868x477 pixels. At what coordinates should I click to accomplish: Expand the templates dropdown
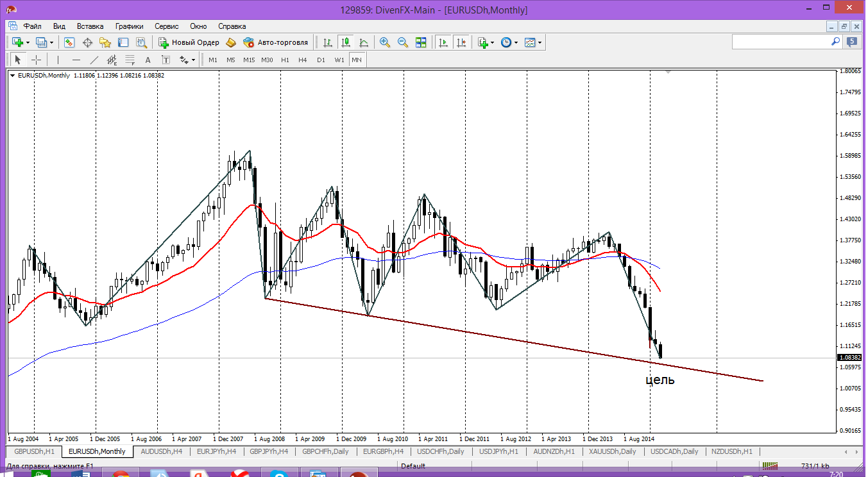point(540,42)
